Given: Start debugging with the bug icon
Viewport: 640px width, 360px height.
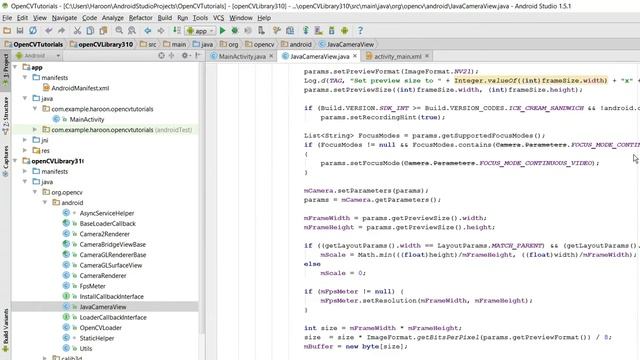Looking at the screenshot, I should point(235,31).
